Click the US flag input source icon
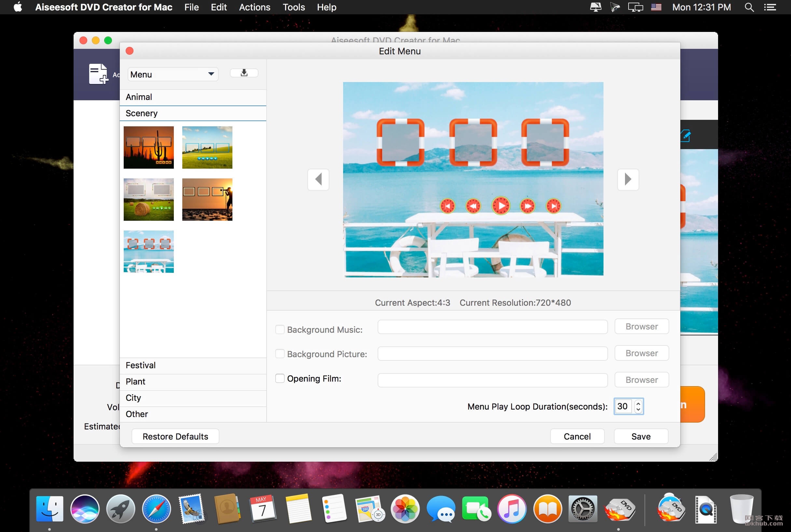Viewport: 791px width, 532px height. point(656,7)
